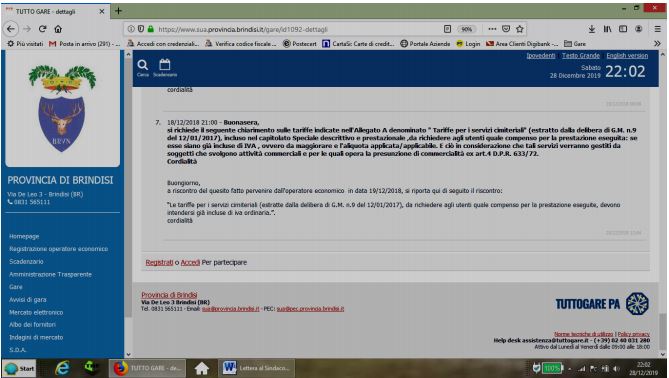669x378 pixels.
Task: Select Amministrazione Trasparente in the sidebar
Action: pyautogui.click(x=50, y=274)
